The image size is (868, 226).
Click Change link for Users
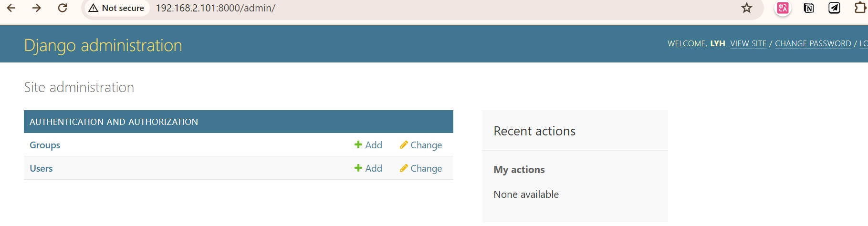click(421, 168)
